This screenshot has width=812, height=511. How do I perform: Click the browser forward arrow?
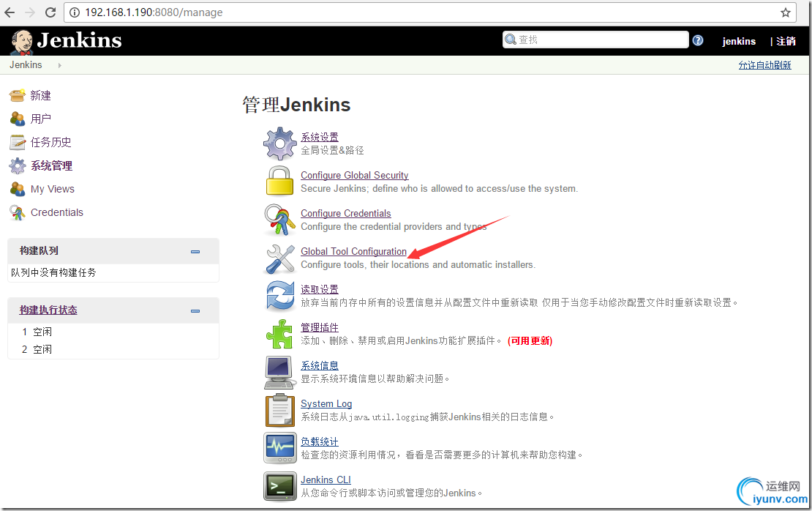[x=30, y=12]
